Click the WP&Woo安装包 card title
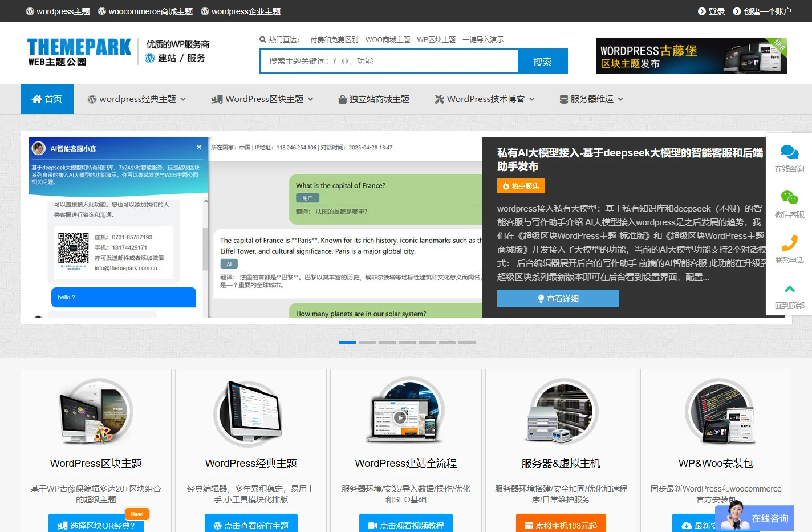This screenshot has height=532, width=812. [x=716, y=464]
